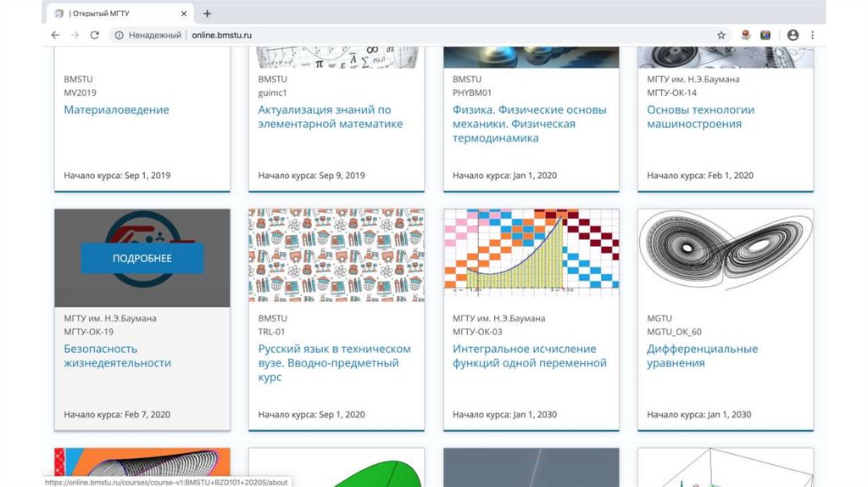Viewport: 868px width, 487px height.
Task: Open the Дифференциальные уравнения course link
Action: [702, 355]
